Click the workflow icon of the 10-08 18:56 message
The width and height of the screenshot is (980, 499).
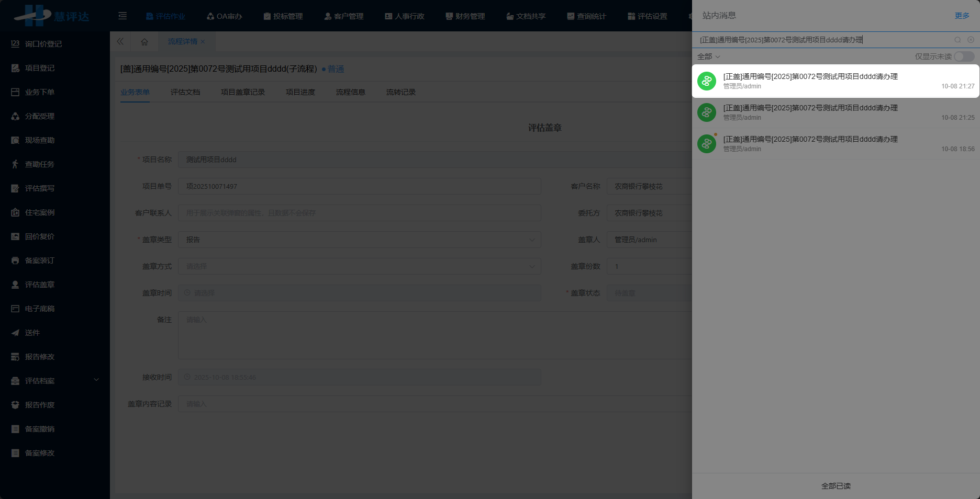point(707,144)
